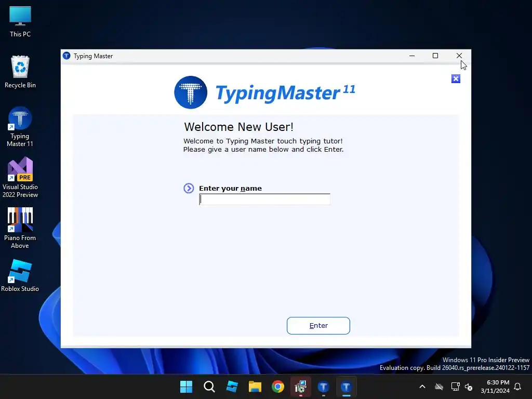532x399 pixels.
Task: Click the TypingMaster 11 round logo
Action: pos(191,92)
